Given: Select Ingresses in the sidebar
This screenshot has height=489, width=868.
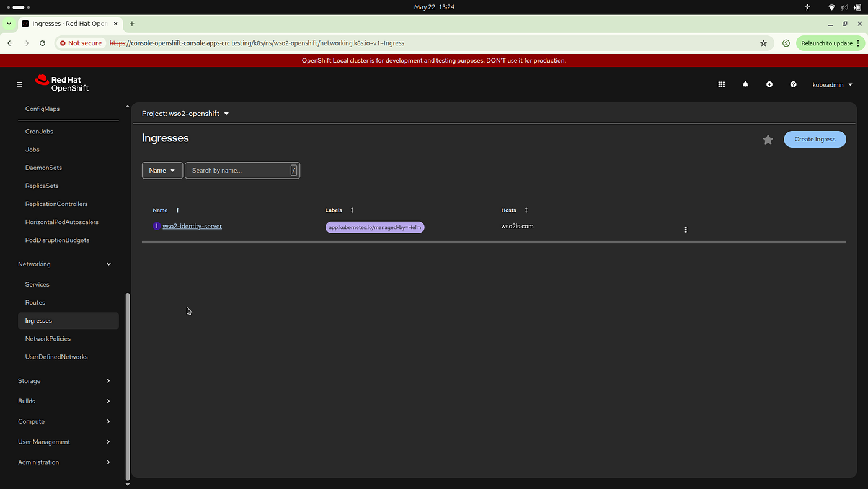Looking at the screenshot, I should tap(68, 321).
